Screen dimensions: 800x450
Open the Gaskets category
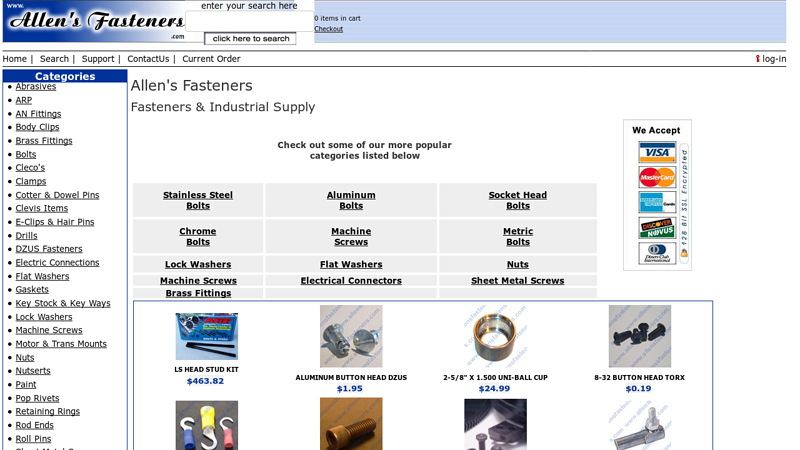pyautogui.click(x=32, y=290)
